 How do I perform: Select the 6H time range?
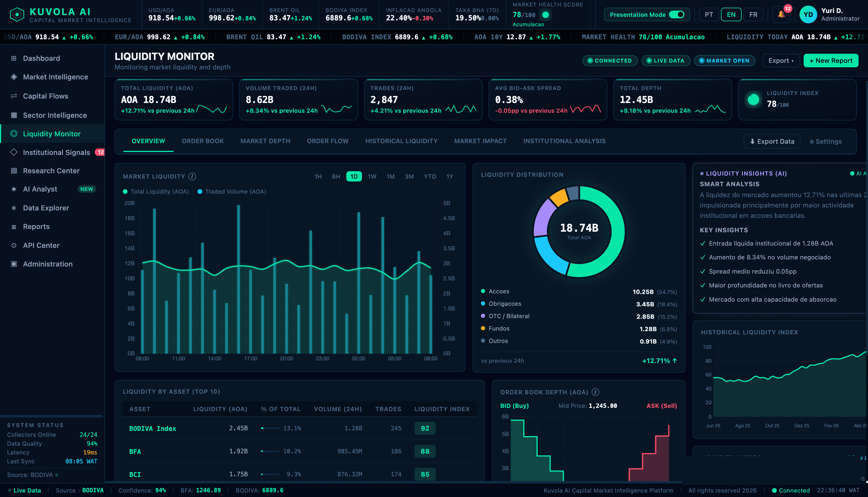click(336, 176)
